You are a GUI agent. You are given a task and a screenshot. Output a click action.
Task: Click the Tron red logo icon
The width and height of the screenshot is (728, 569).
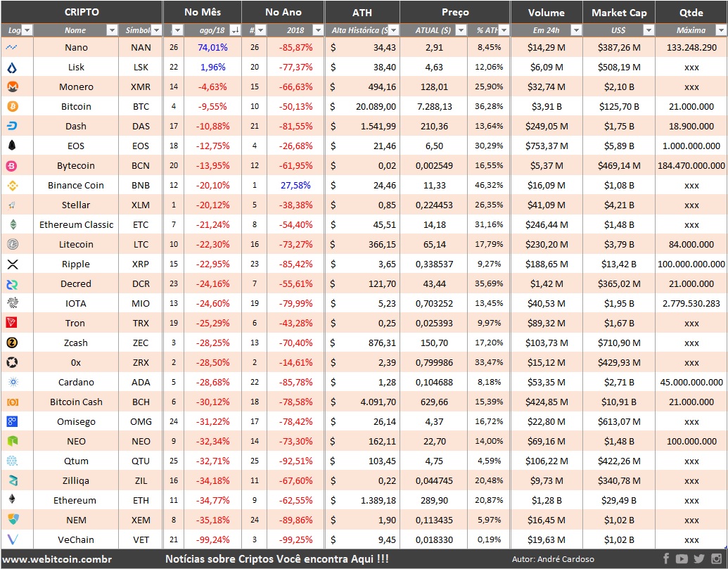pos(12,323)
